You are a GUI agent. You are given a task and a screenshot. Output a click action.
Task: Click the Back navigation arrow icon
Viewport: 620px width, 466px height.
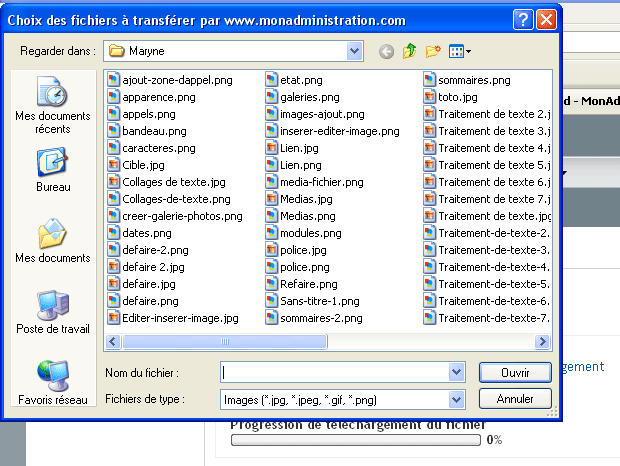[386, 51]
